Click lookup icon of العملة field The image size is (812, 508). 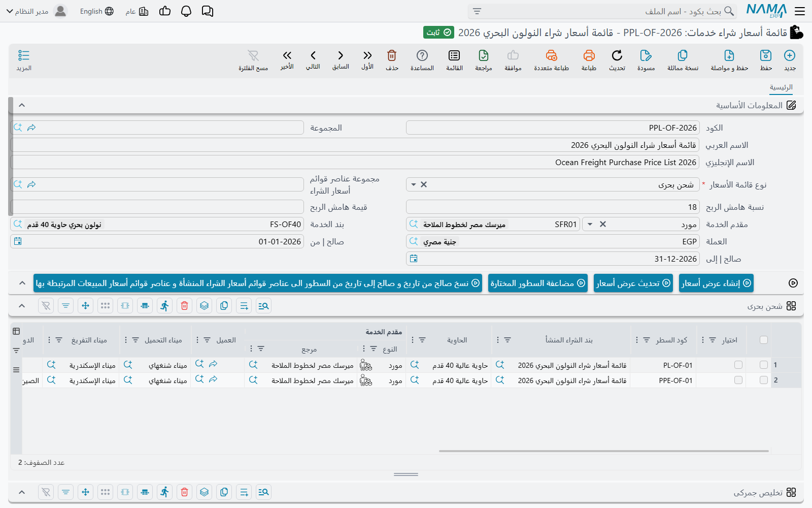tap(414, 241)
